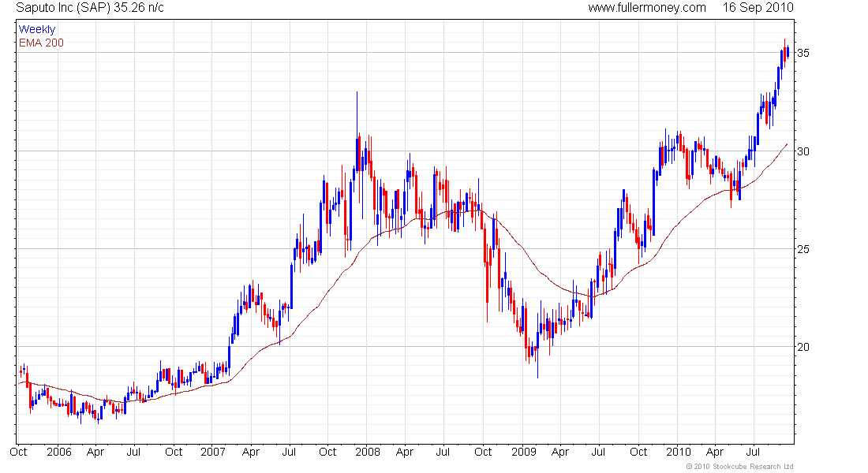Click the 'Oct' label before 2007
This screenshot has width=868, height=473.
[x=174, y=452]
